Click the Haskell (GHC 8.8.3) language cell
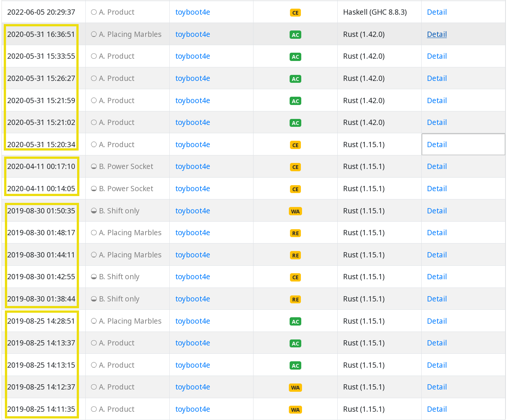 375,12
